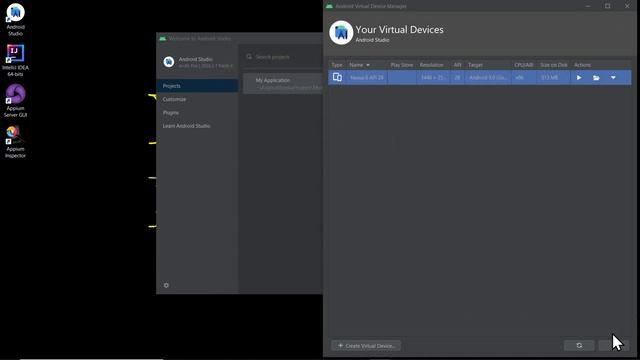Open My Application project in Welcome window

click(283, 83)
